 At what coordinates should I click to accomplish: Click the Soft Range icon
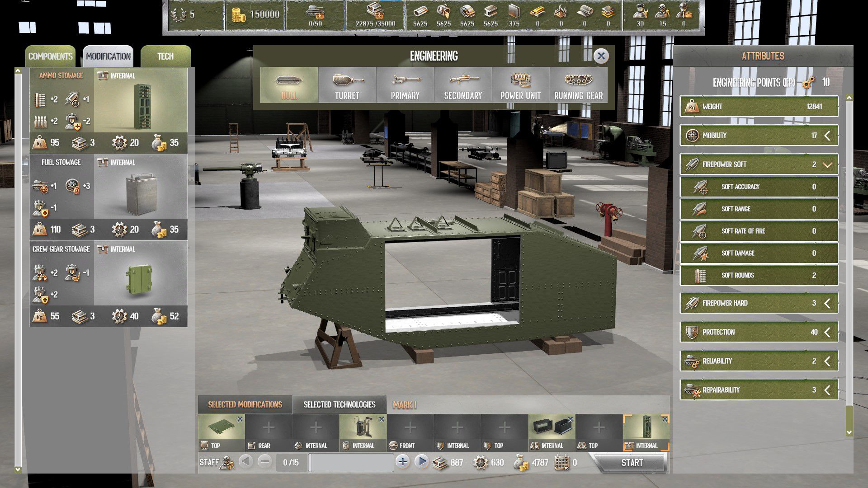pos(700,209)
